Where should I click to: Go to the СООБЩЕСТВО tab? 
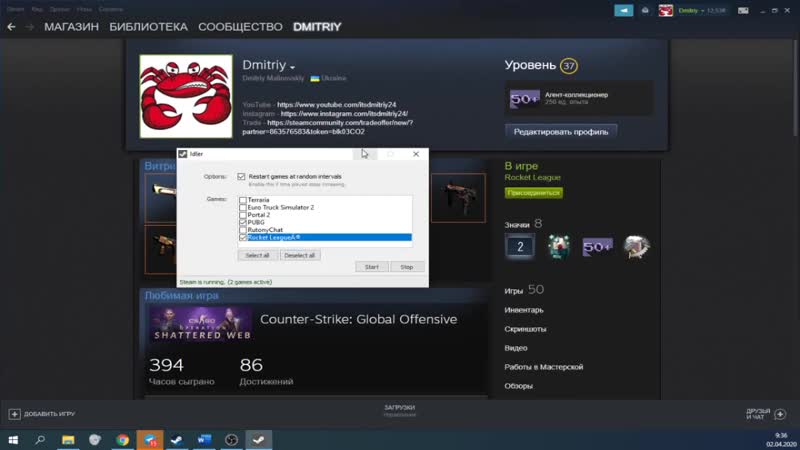click(x=240, y=27)
